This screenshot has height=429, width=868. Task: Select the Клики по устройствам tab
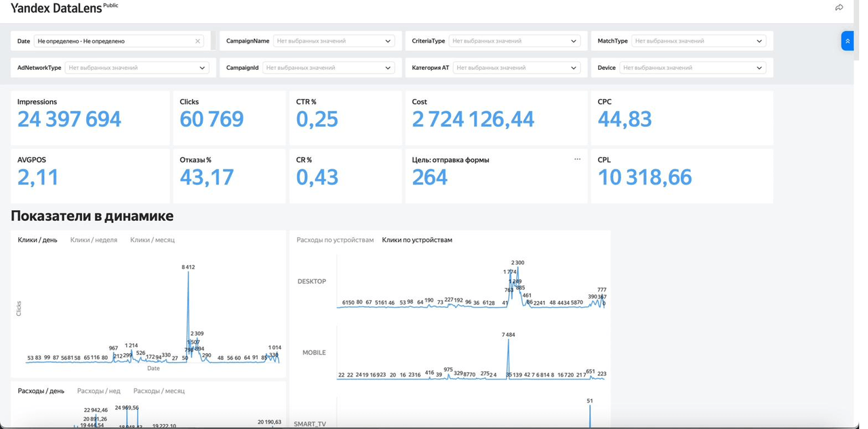pyautogui.click(x=417, y=240)
